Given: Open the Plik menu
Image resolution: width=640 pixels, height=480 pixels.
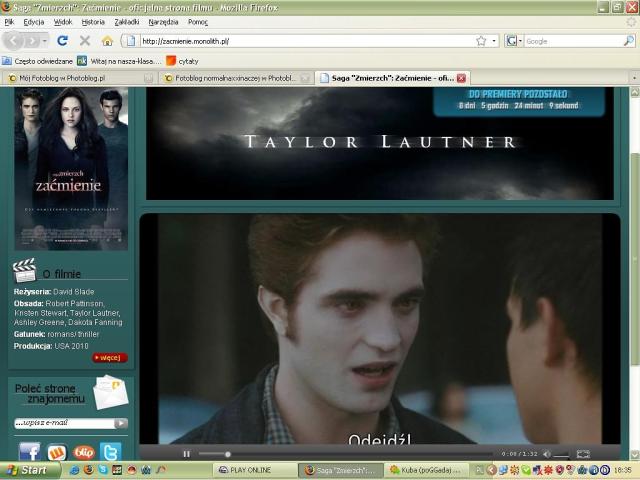Looking at the screenshot, I should tap(9, 22).
